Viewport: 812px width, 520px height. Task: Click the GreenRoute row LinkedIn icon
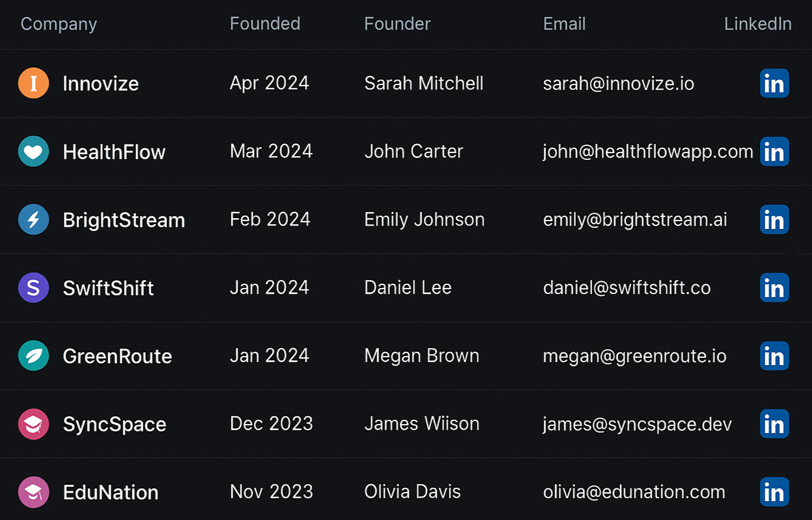tap(774, 355)
